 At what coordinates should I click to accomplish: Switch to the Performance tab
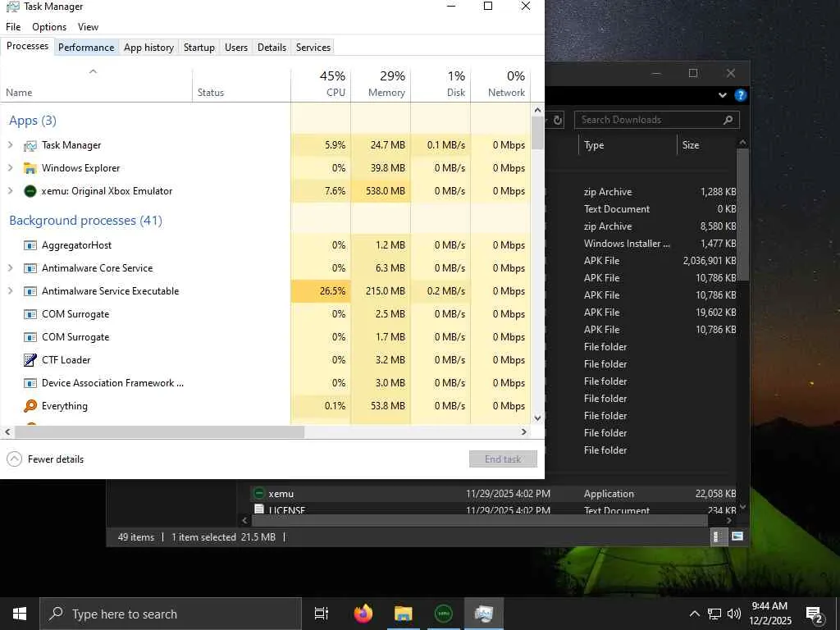86,47
